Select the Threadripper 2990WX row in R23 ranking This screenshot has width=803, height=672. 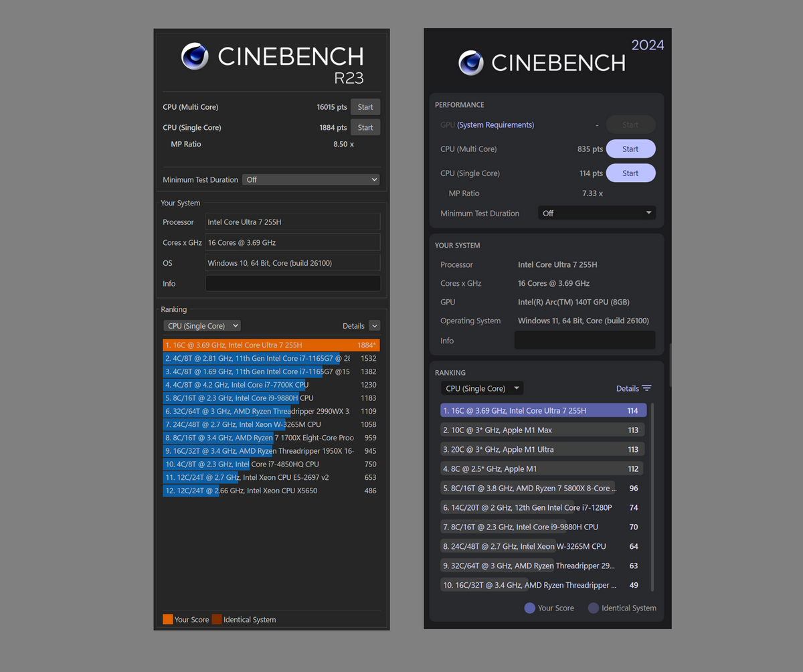271,412
